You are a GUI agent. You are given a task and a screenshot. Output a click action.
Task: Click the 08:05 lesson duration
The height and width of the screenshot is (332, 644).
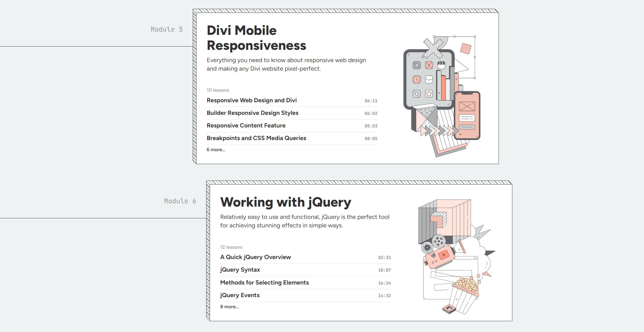click(371, 139)
